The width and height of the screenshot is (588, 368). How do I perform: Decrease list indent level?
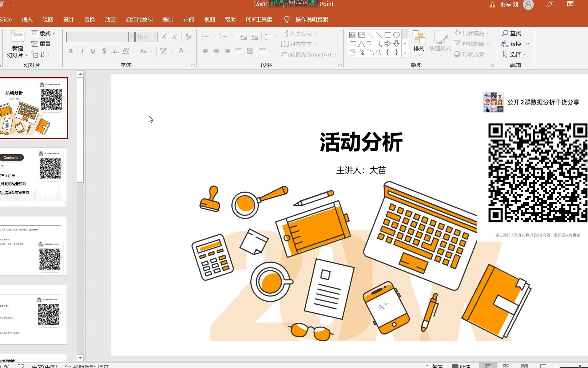point(244,37)
